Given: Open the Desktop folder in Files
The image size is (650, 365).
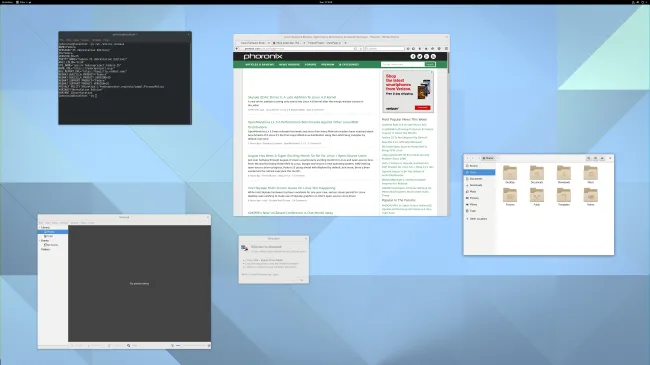Looking at the screenshot, I should (x=510, y=173).
